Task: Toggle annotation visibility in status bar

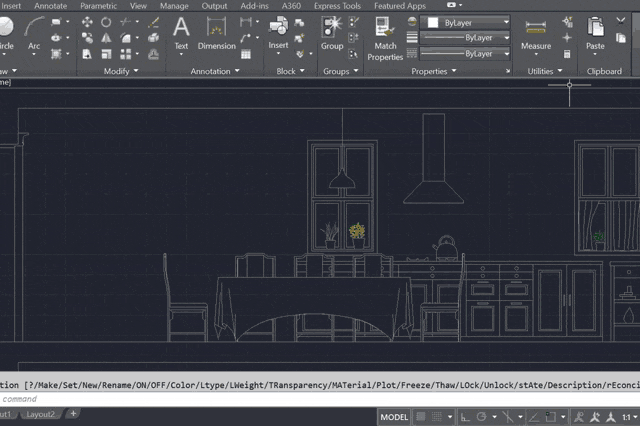Action: click(579, 417)
